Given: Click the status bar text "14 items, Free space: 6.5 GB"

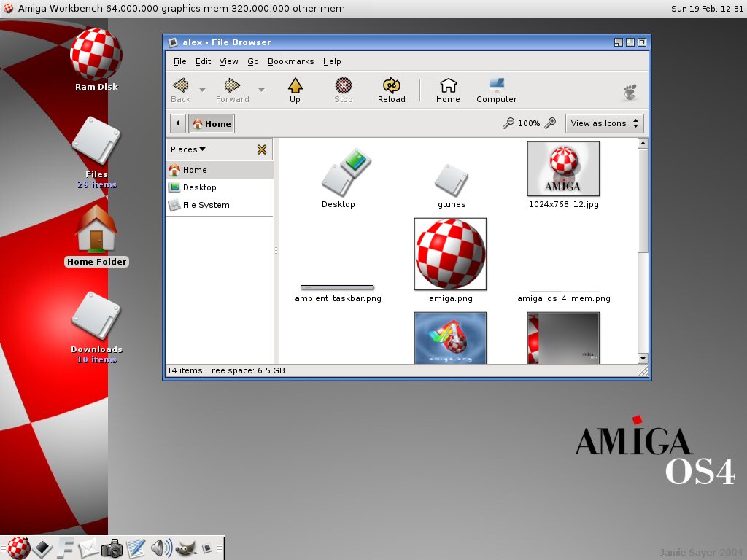Looking at the screenshot, I should [226, 370].
